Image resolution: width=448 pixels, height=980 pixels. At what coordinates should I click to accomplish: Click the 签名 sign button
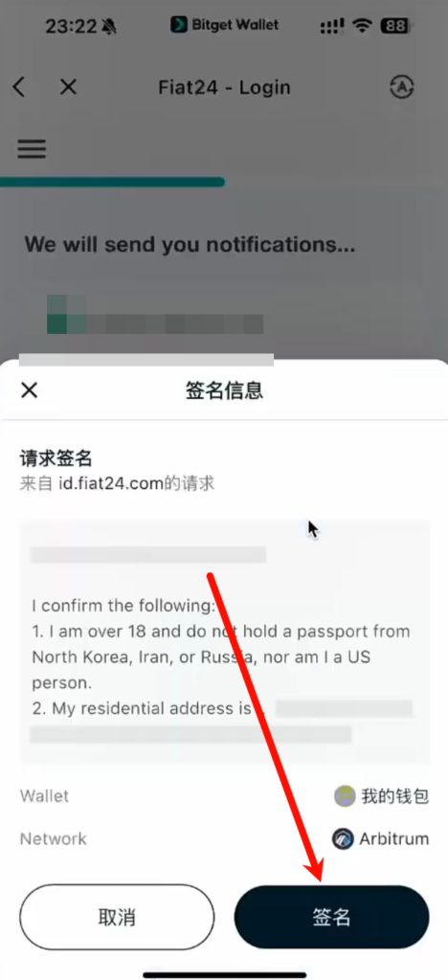(332, 917)
